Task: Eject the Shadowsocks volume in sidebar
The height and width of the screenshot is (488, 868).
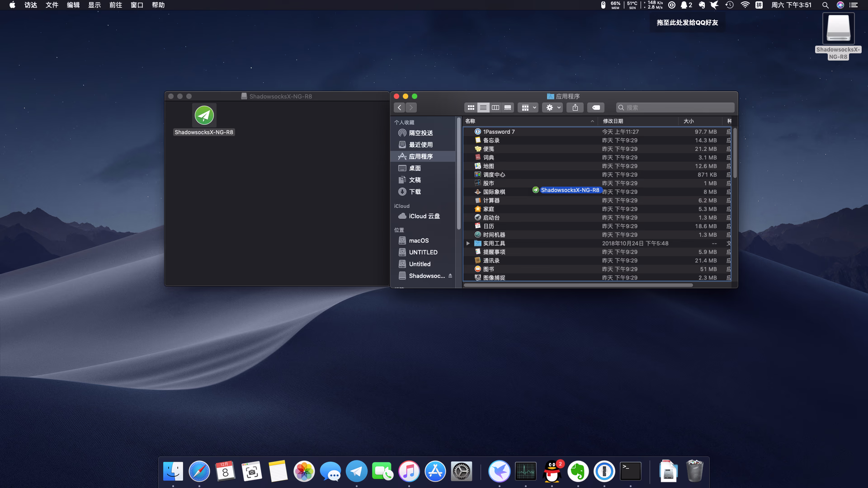Action: [x=450, y=276]
